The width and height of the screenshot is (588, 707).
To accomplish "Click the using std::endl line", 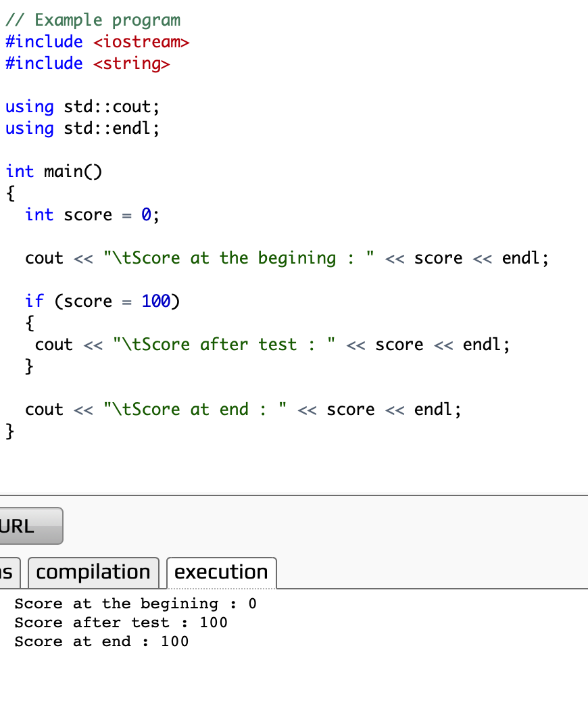I will tap(81, 128).
